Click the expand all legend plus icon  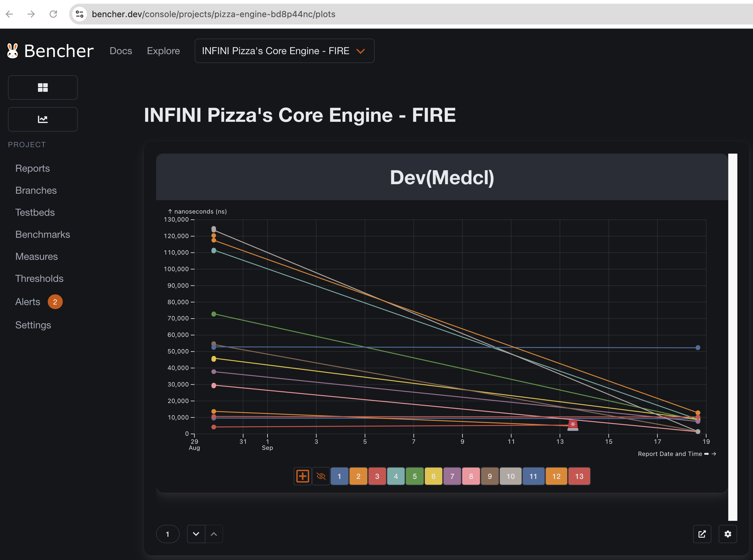coord(302,476)
